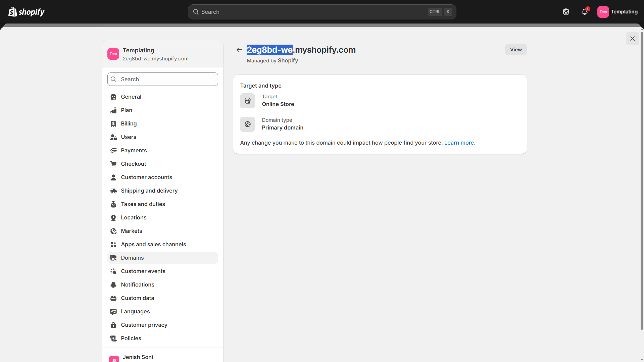Click the Policies document icon

[113, 339]
